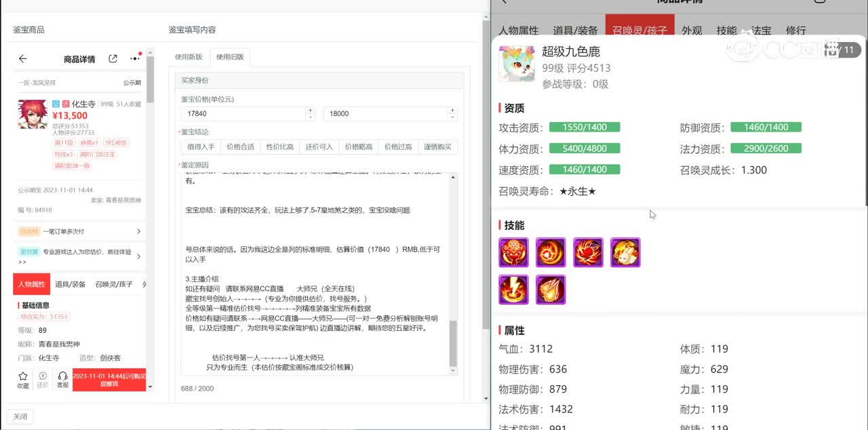The width and height of the screenshot is (868, 430).
Task: Click the first red flower skill icon
Action: pyautogui.click(x=513, y=252)
